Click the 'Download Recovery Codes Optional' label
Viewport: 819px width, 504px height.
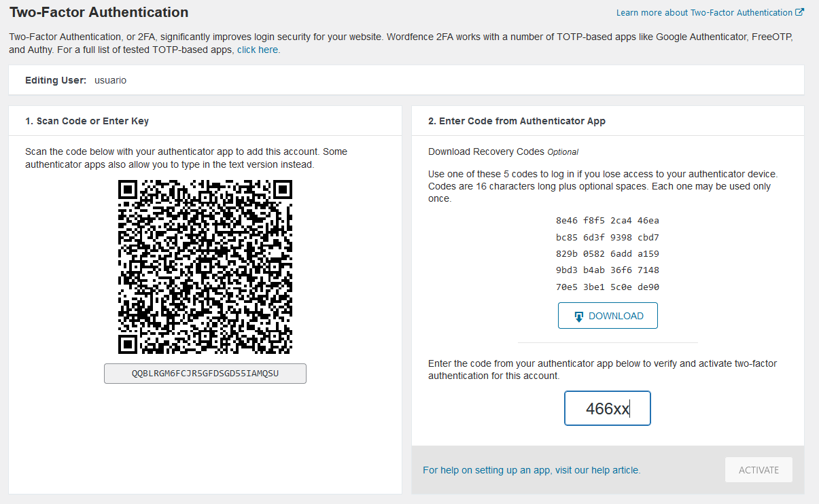[x=503, y=151]
